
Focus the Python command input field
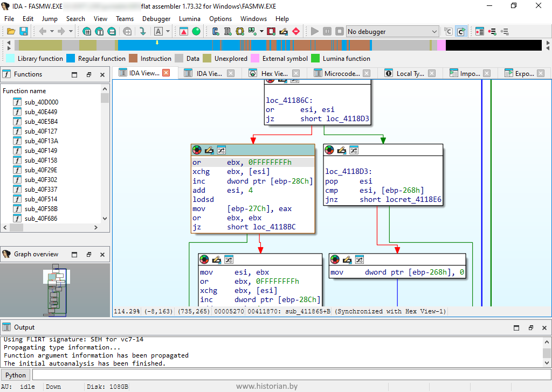point(292,375)
